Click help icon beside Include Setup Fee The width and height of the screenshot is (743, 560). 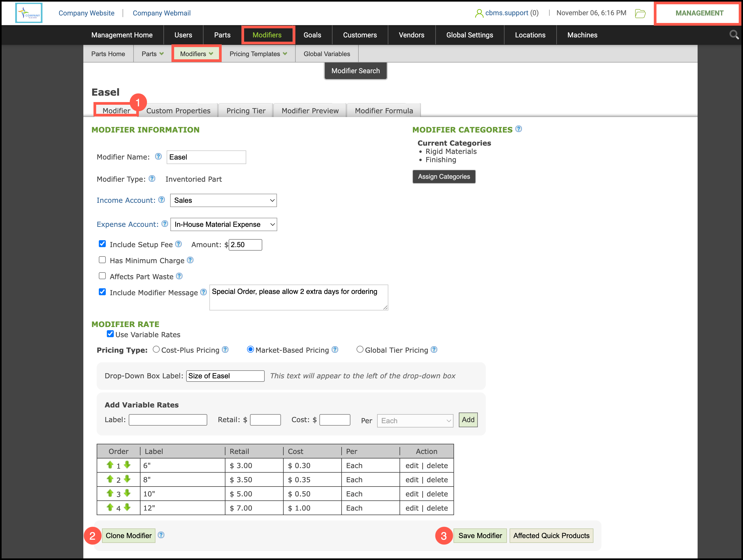coord(179,244)
